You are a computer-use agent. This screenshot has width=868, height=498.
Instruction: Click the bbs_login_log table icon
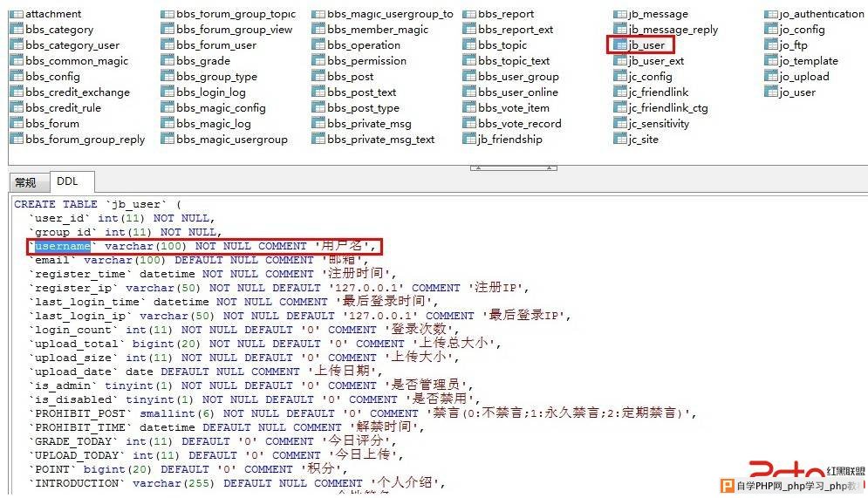coord(167,92)
